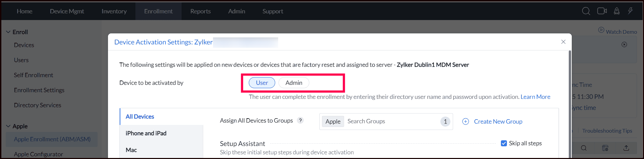Click the rocket icon in header
Screen dimensions: 644x159
pyautogui.click(x=617, y=11)
